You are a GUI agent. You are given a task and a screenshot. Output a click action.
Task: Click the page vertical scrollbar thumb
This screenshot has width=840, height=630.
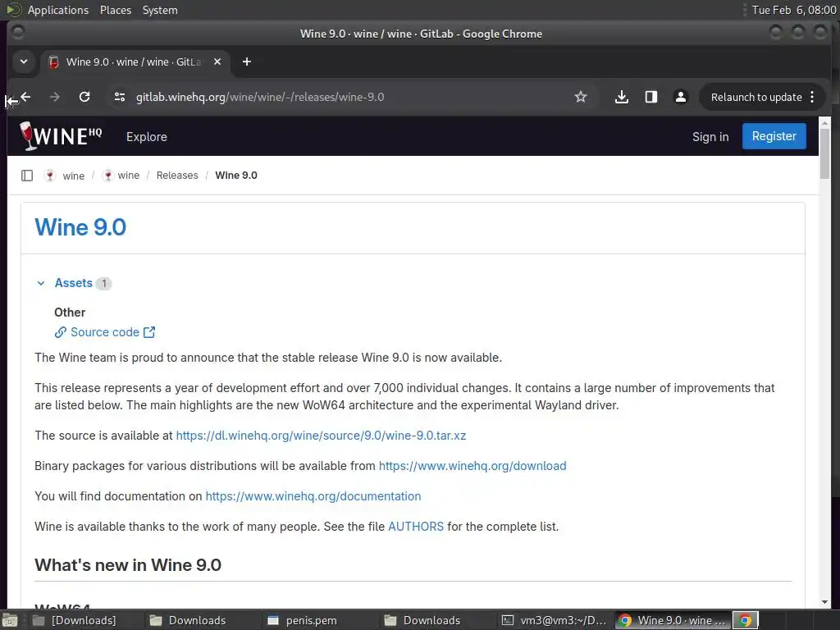pos(825,154)
